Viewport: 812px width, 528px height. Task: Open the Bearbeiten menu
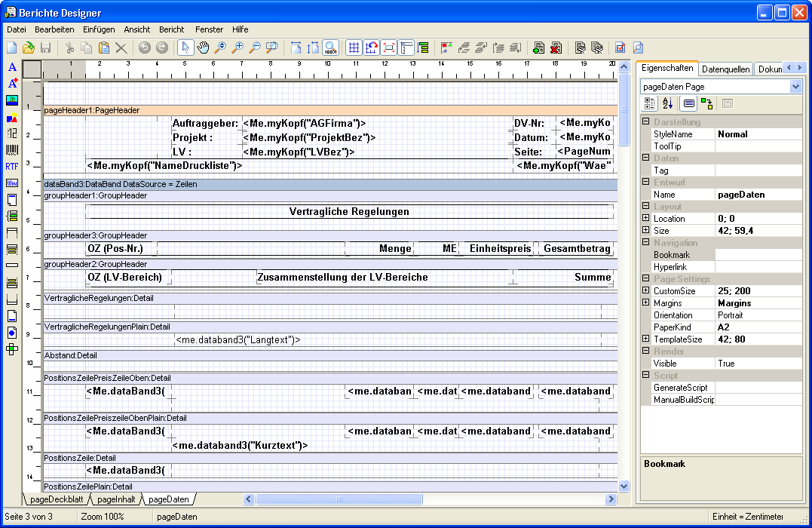tap(54, 29)
